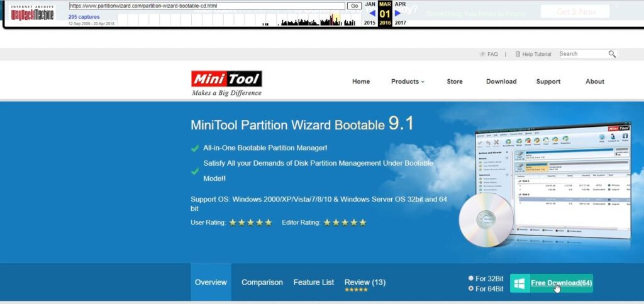The width and height of the screenshot is (644, 304).
Task: Click the 'MiniTool Partition Wizard Bootable 9.1' heading
Action: point(302,125)
